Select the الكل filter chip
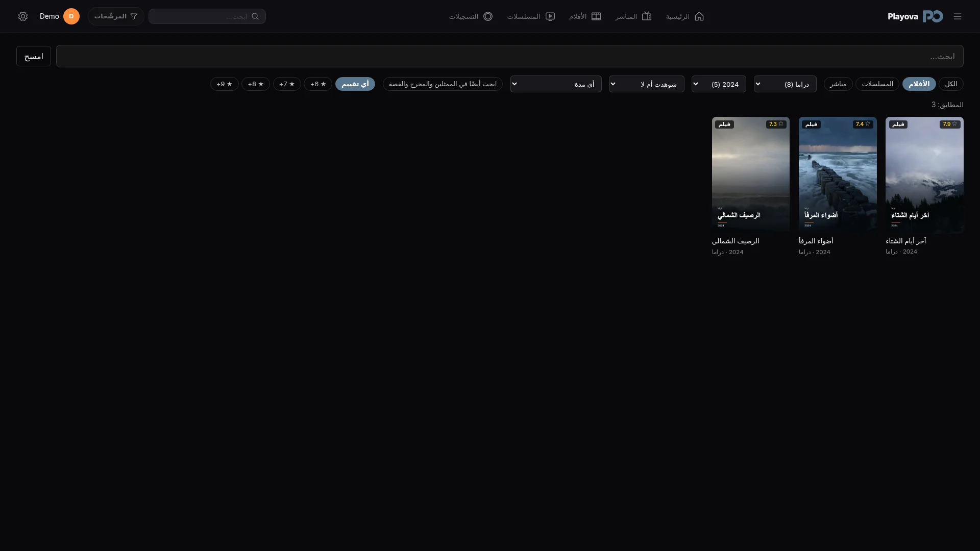The image size is (980, 551). tap(951, 84)
